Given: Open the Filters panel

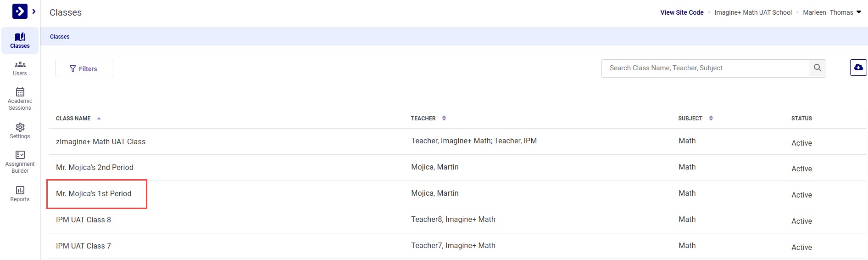Looking at the screenshot, I should tap(84, 69).
